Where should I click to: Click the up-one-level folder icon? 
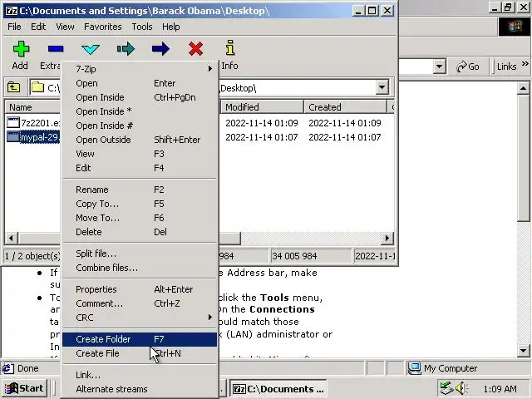13,88
